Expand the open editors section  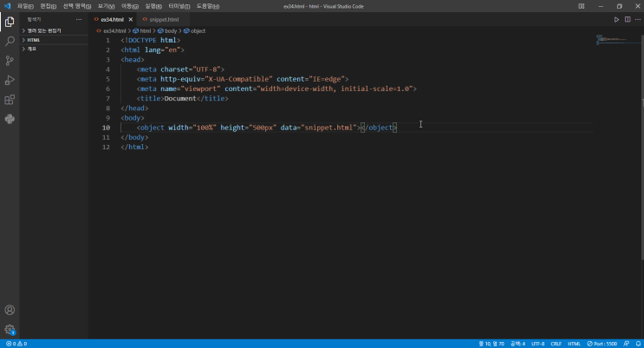(x=43, y=30)
